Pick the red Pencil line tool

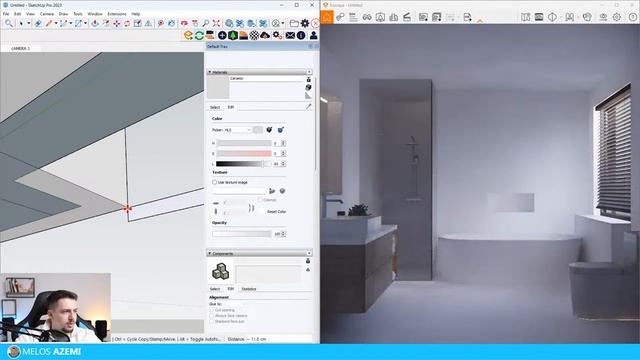click(x=49, y=24)
